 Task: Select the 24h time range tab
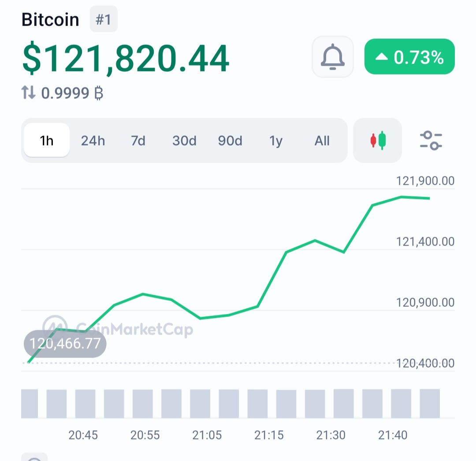(93, 141)
